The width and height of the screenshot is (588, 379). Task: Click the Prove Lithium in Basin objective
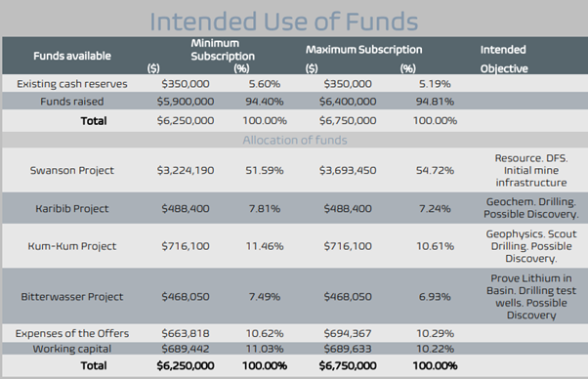pyautogui.click(x=531, y=297)
